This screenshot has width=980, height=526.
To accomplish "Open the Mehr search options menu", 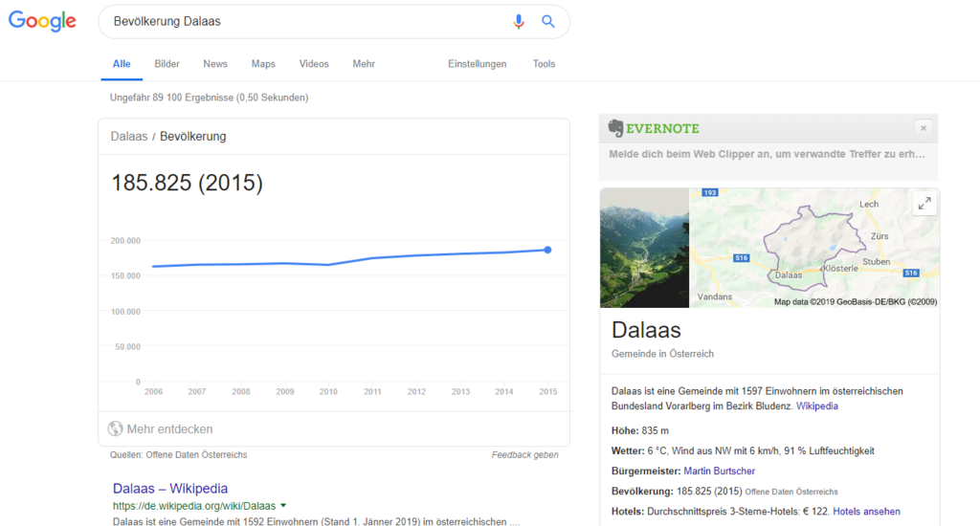I will coord(364,64).
